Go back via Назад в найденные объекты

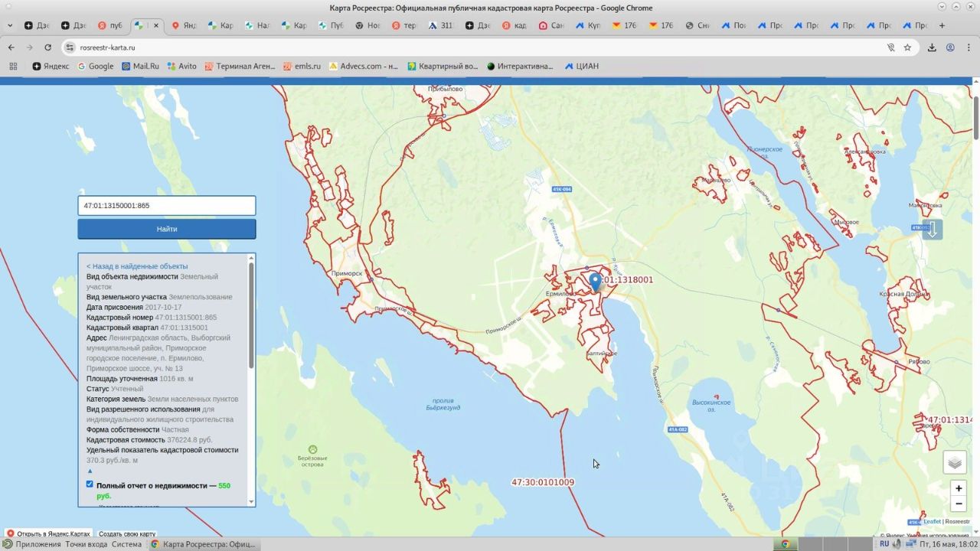[137, 266]
